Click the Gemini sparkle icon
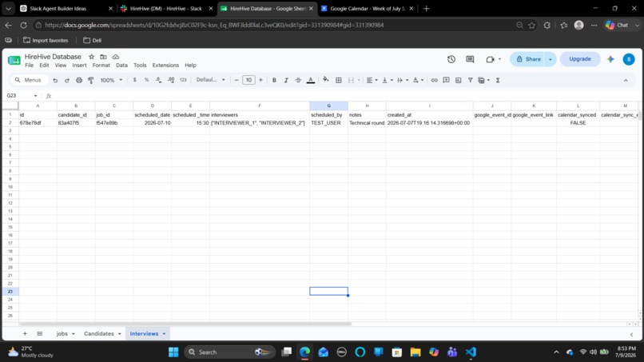 click(x=610, y=59)
